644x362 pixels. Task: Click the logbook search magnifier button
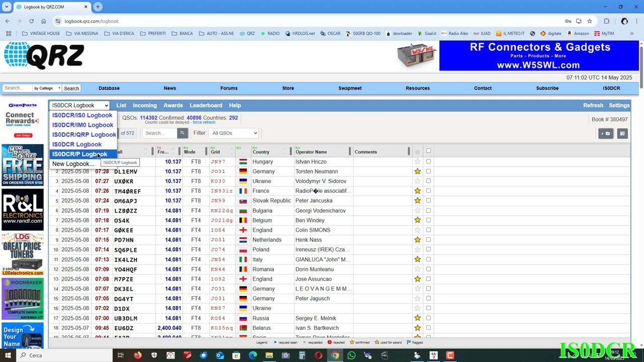182,133
